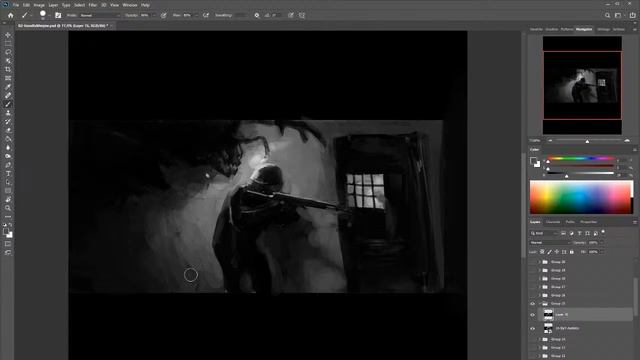
Task: Pick a color from the color spectrum ramp
Action: click(x=581, y=198)
